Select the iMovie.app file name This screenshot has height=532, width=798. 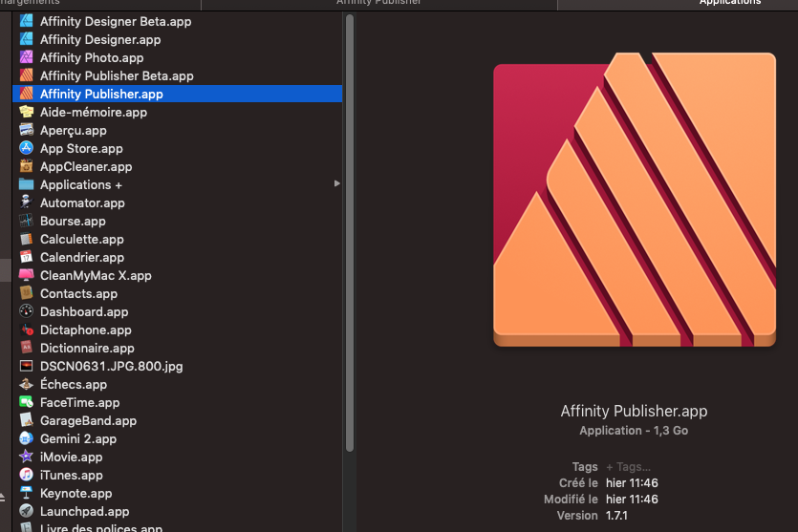[72, 457]
